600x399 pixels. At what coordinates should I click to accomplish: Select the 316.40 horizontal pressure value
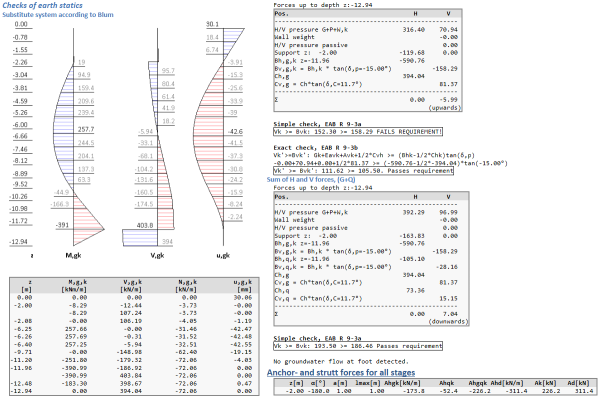[x=413, y=29]
